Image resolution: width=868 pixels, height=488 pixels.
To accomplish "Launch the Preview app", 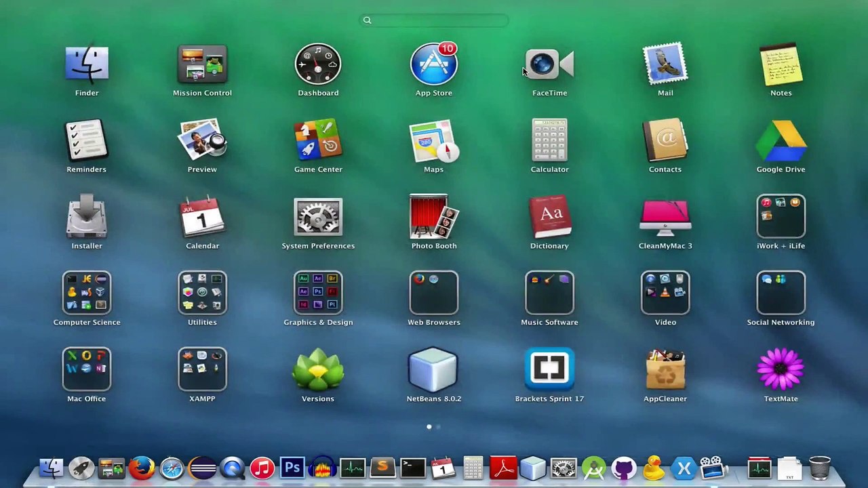I will [202, 141].
